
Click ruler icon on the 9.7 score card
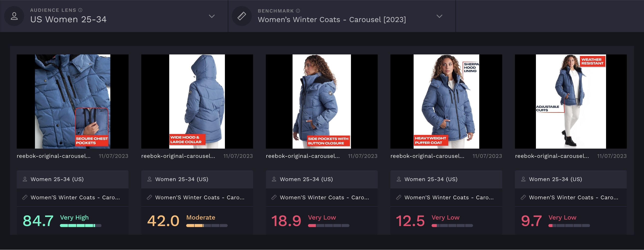(x=523, y=198)
